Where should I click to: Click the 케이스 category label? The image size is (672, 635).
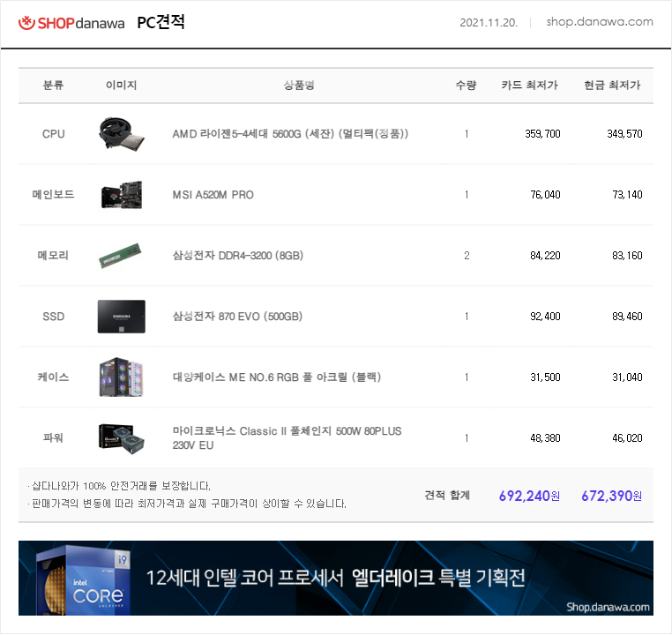(x=53, y=377)
